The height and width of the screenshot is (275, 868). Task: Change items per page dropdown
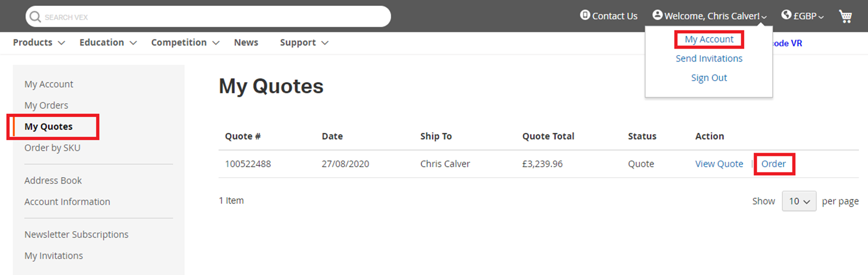point(799,201)
